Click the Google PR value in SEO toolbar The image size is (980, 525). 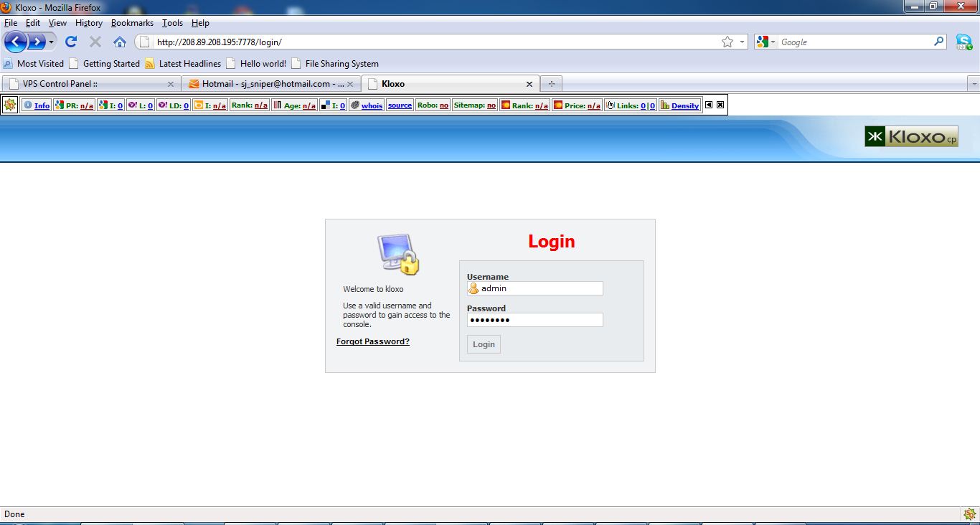[86, 106]
